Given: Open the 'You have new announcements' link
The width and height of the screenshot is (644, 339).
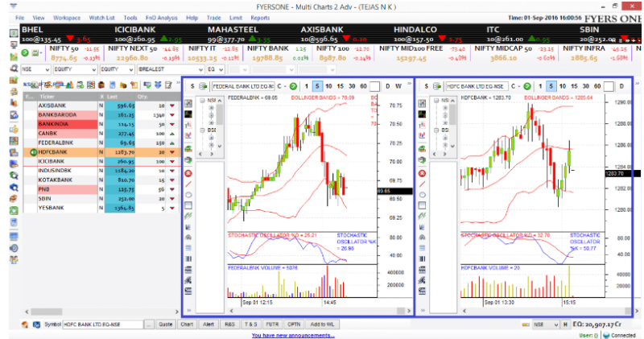Looking at the screenshot, I should point(293,335).
